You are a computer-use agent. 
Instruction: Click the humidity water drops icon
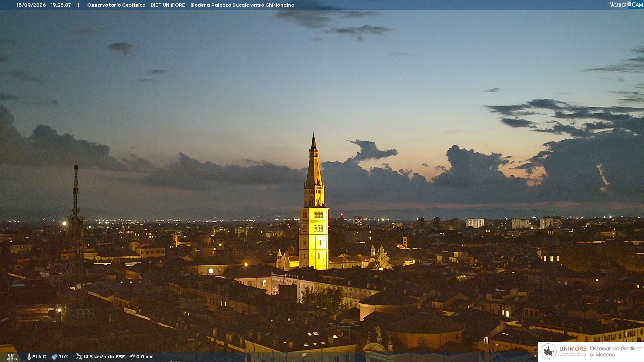pos(54,357)
